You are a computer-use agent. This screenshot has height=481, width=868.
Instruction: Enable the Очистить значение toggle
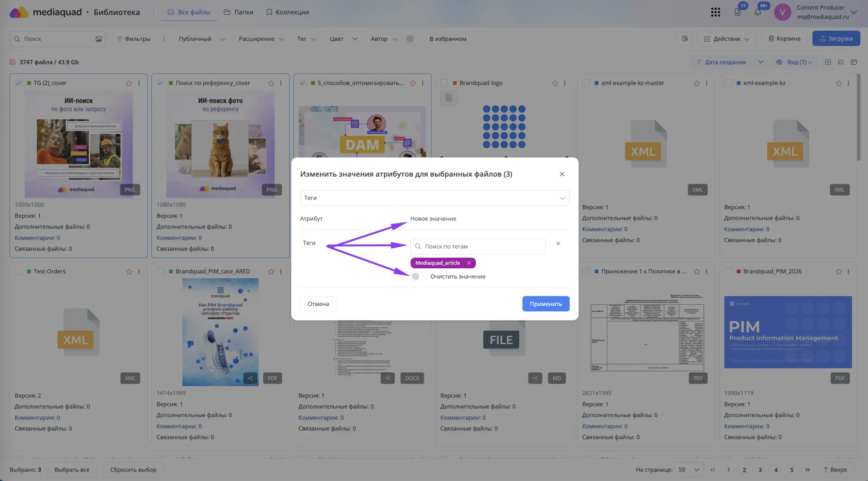click(418, 276)
